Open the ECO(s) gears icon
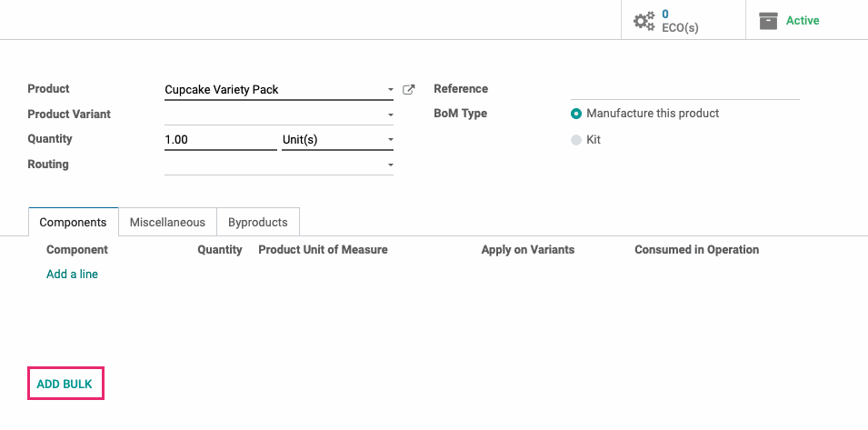868x430 pixels. tap(644, 22)
